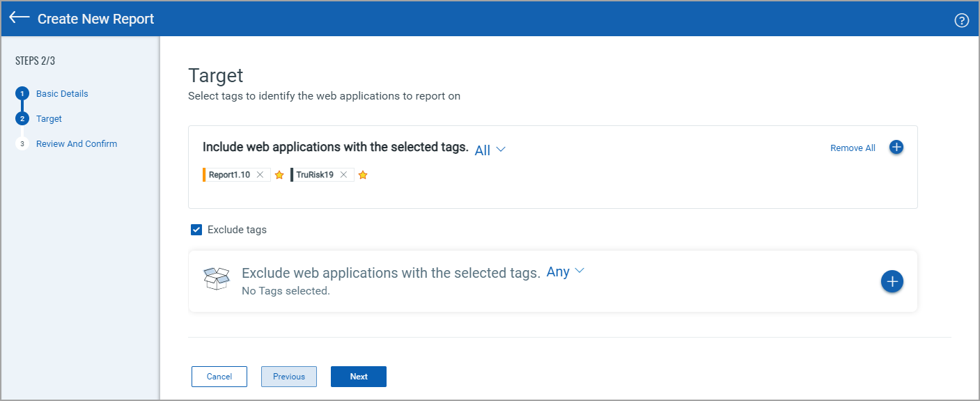Click the Previous button
This screenshot has width=980, height=401.
(289, 377)
